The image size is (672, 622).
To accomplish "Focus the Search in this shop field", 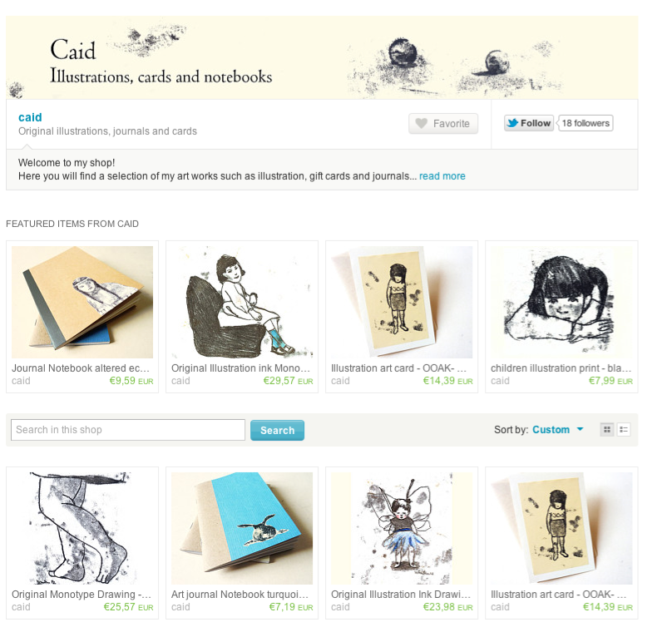I will click(x=128, y=430).
